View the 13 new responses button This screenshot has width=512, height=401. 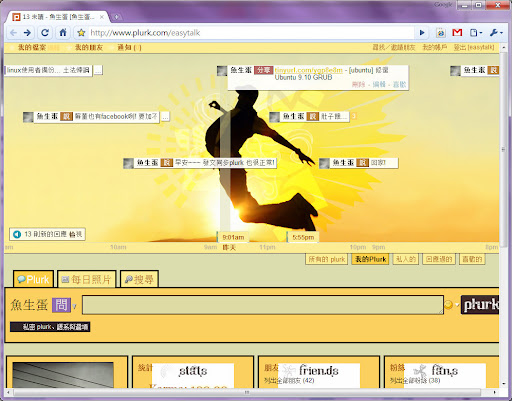tap(47, 234)
